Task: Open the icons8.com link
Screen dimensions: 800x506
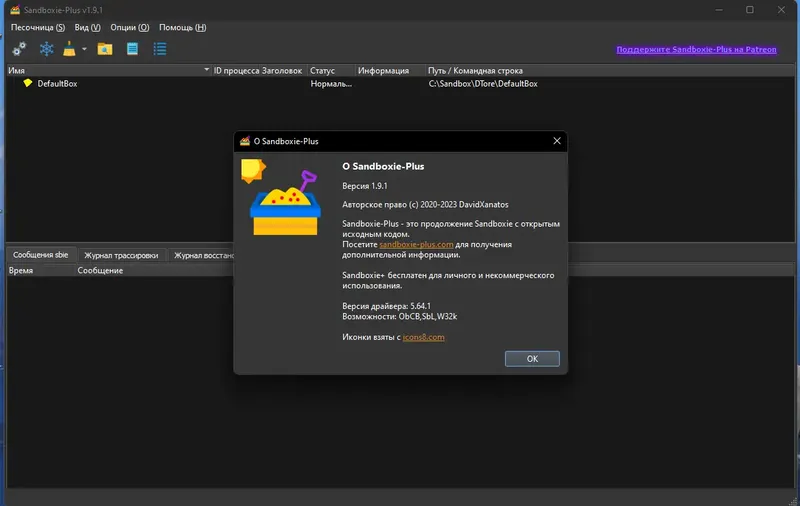Action: [x=423, y=337]
